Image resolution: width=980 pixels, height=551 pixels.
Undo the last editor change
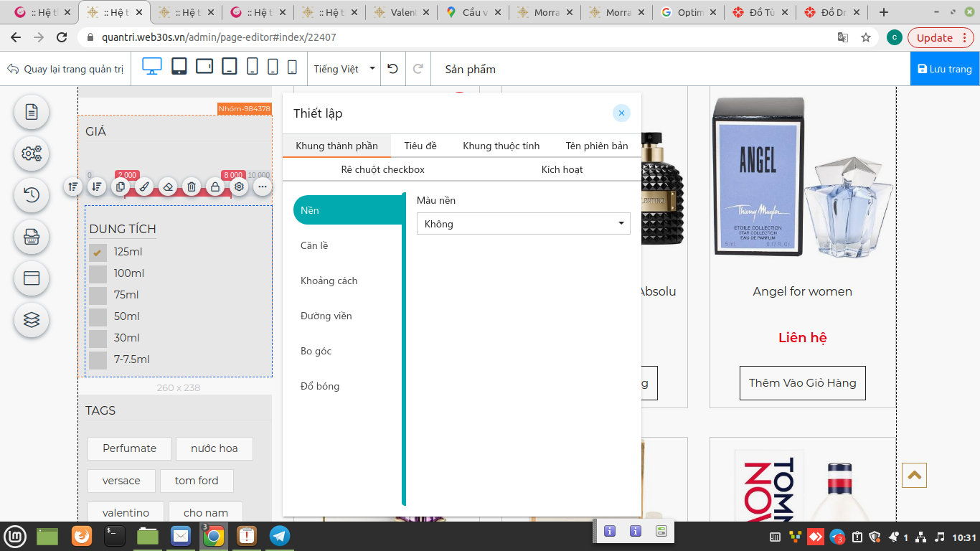click(x=392, y=69)
